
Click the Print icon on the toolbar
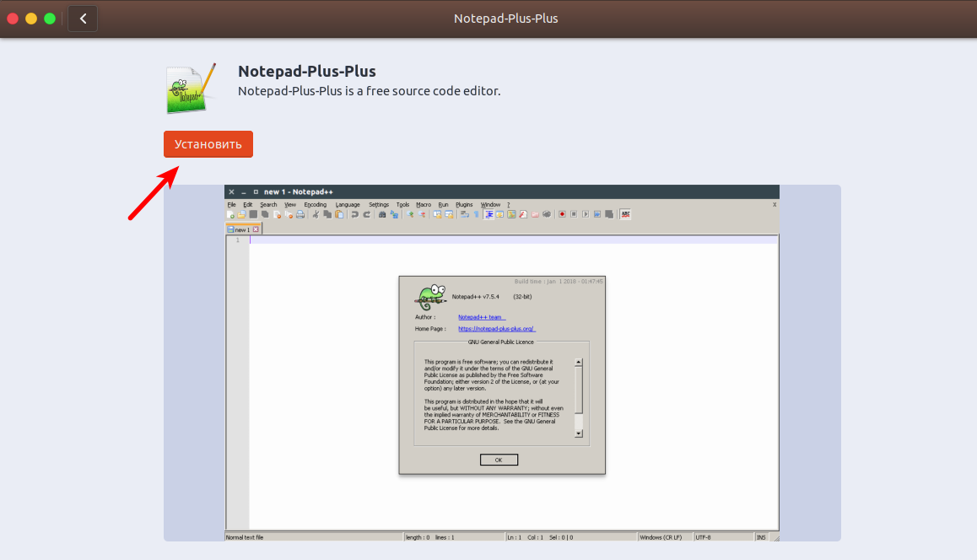tap(299, 214)
